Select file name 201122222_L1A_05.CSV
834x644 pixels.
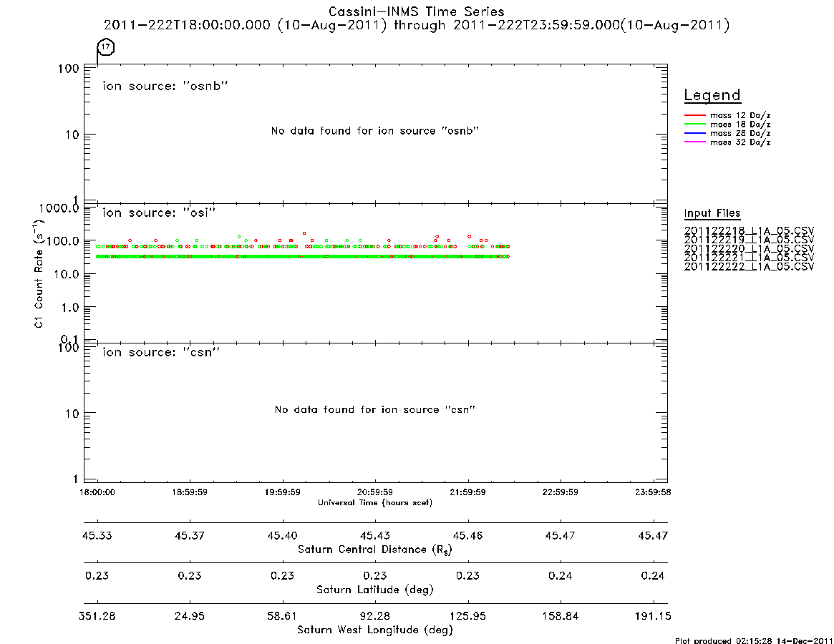click(749, 266)
